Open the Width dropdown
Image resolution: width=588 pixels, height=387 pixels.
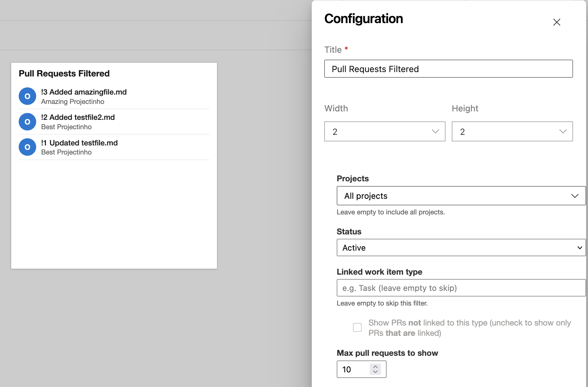point(384,131)
